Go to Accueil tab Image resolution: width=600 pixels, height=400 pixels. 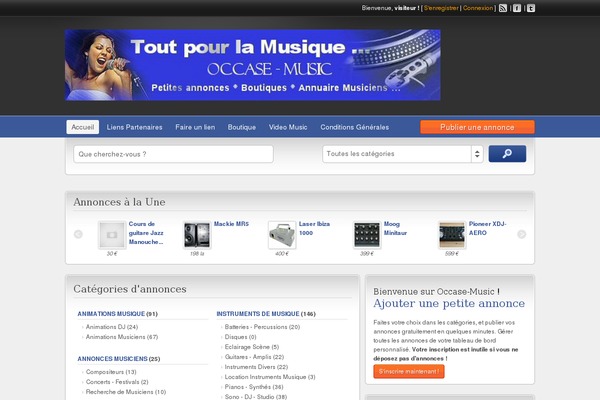[83, 127]
